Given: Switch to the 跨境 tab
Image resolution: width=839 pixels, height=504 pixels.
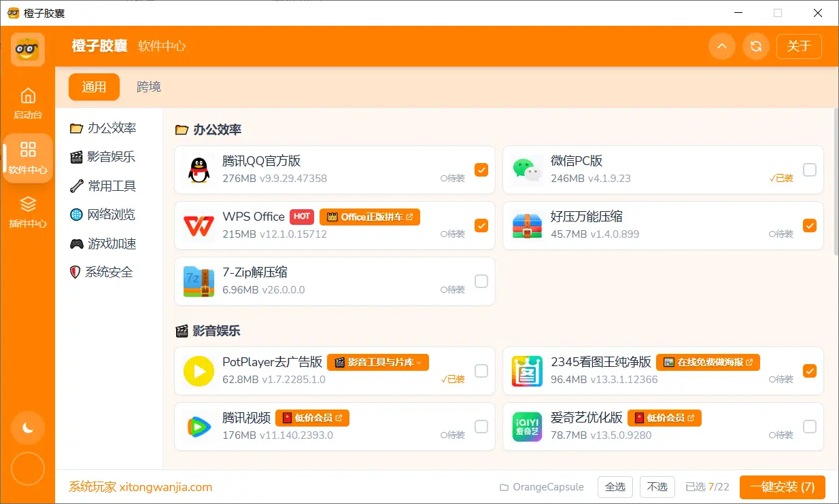Looking at the screenshot, I should (148, 87).
